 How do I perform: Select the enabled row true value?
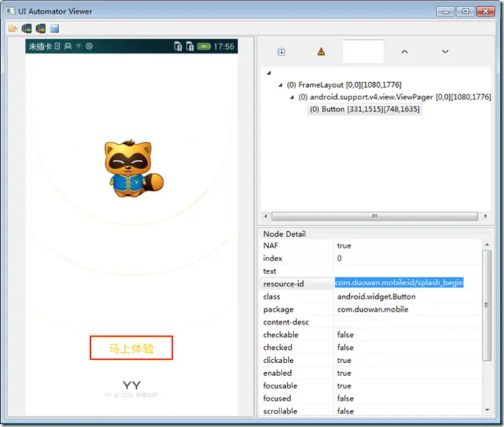[x=344, y=373]
